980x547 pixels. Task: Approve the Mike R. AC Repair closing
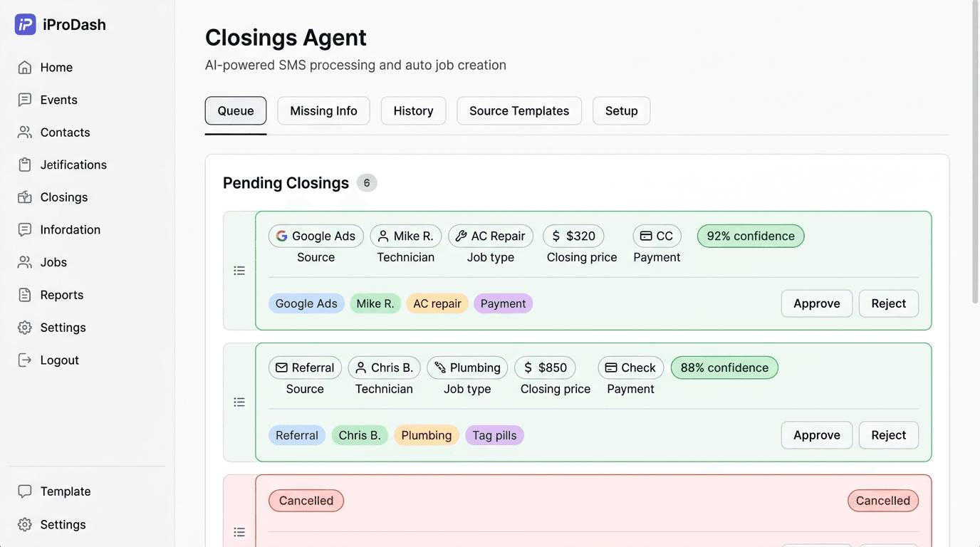(x=816, y=303)
